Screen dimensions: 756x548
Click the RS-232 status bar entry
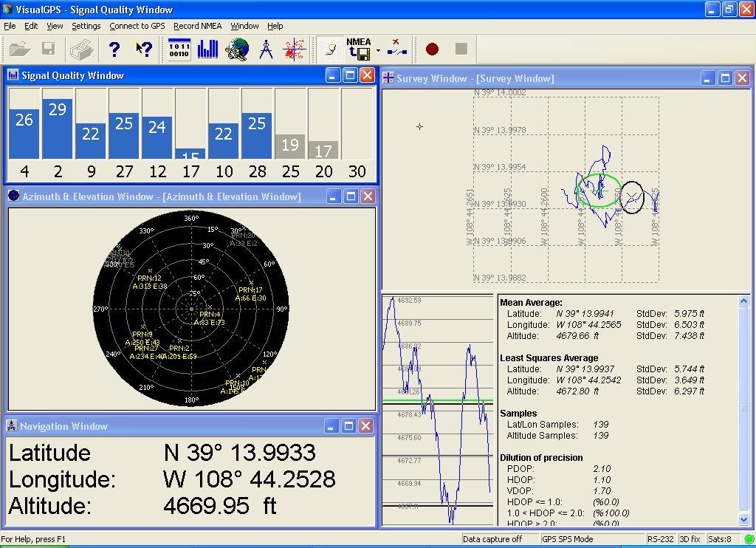(x=660, y=539)
